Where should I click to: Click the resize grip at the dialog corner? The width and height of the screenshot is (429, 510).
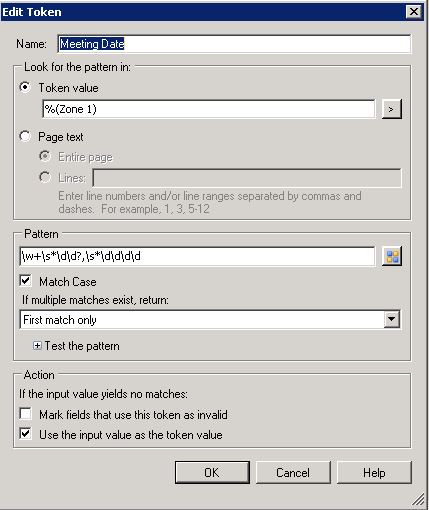click(x=418, y=499)
